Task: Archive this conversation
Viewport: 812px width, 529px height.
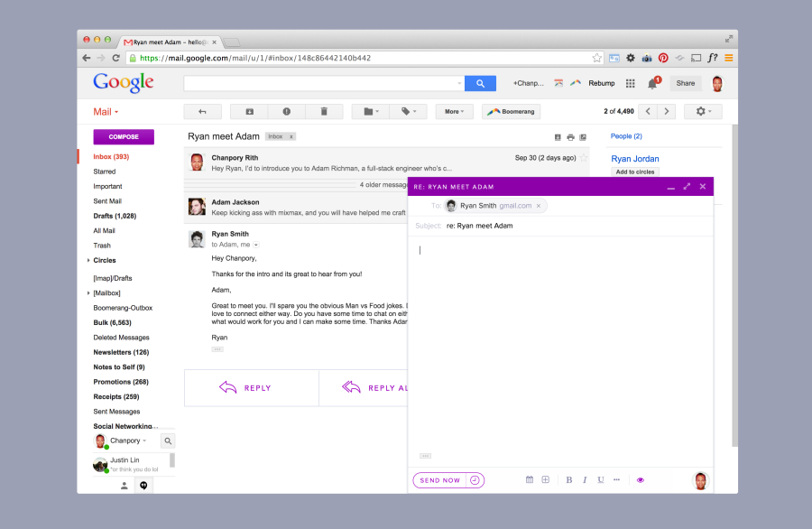Action: coord(249,111)
